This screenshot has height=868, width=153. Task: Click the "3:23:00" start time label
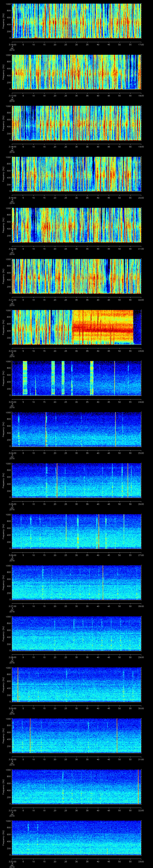[x=12, y=402]
